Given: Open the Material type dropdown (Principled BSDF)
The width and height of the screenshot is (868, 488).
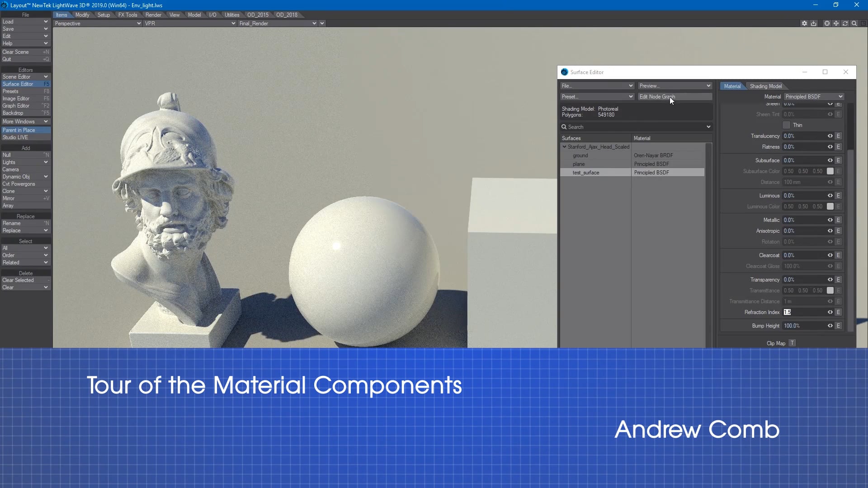Looking at the screenshot, I should click(x=814, y=97).
